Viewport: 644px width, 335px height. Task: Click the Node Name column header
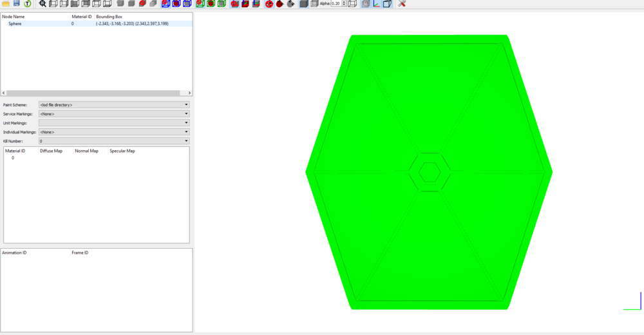click(x=13, y=17)
